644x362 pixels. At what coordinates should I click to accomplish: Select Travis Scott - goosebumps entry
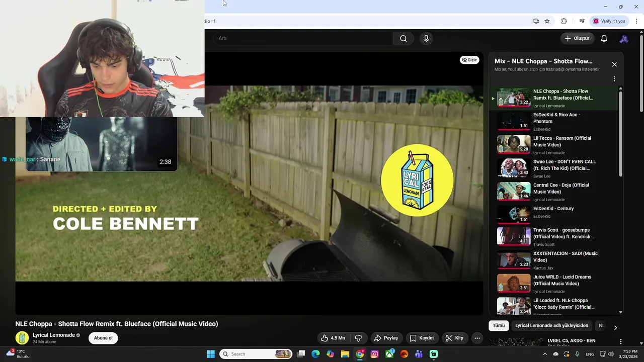pyautogui.click(x=553, y=237)
